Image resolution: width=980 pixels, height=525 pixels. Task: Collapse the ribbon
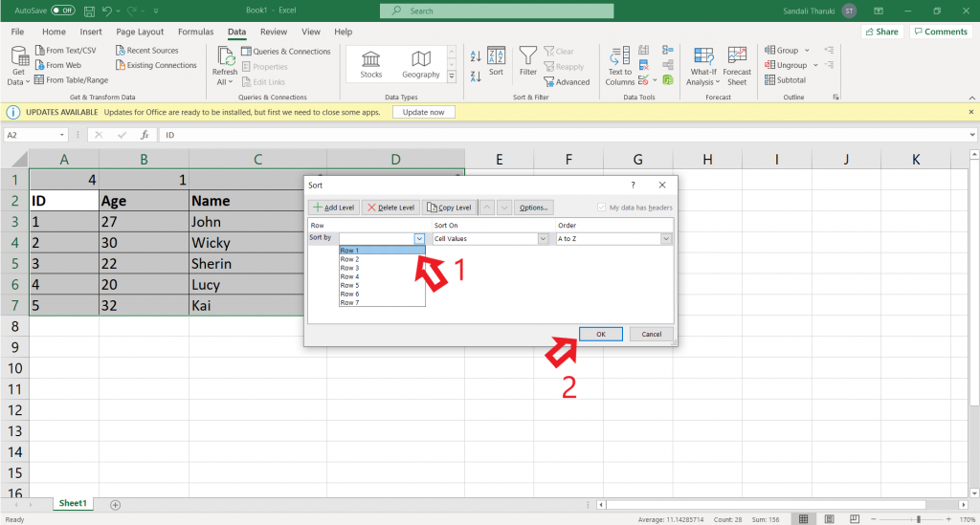click(x=972, y=98)
